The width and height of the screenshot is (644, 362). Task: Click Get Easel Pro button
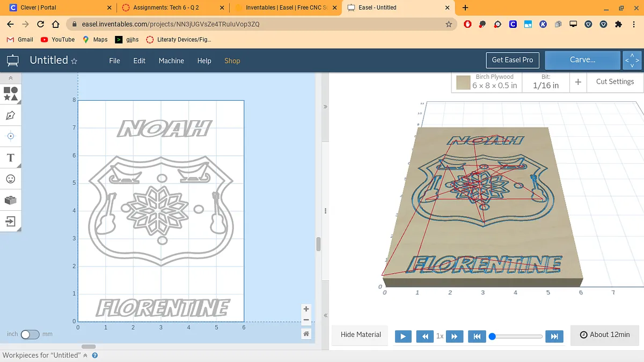[x=513, y=60]
